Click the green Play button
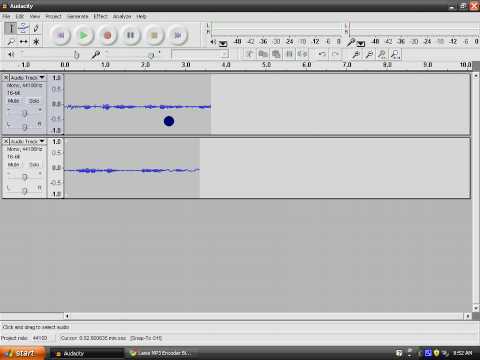 (x=84, y=35)
